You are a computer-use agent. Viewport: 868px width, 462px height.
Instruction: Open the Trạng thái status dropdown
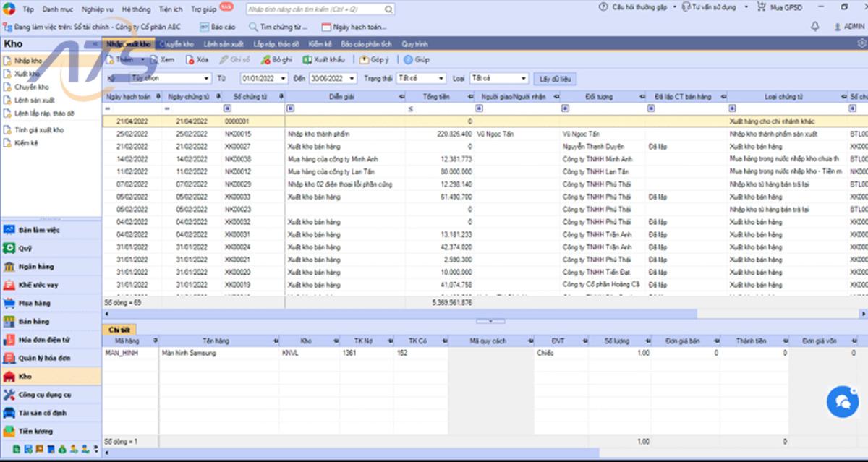pos(441,78)
